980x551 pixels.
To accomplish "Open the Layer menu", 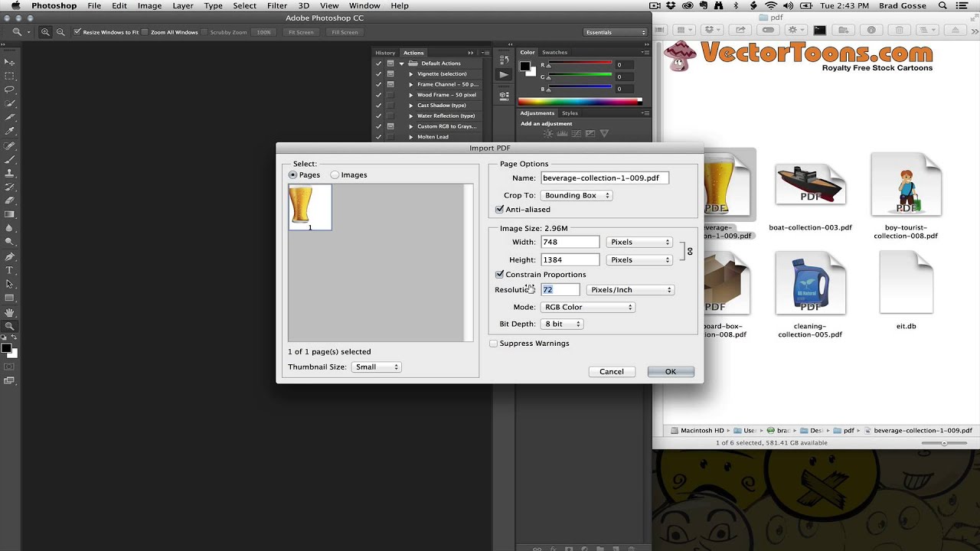I will [183, 5].
